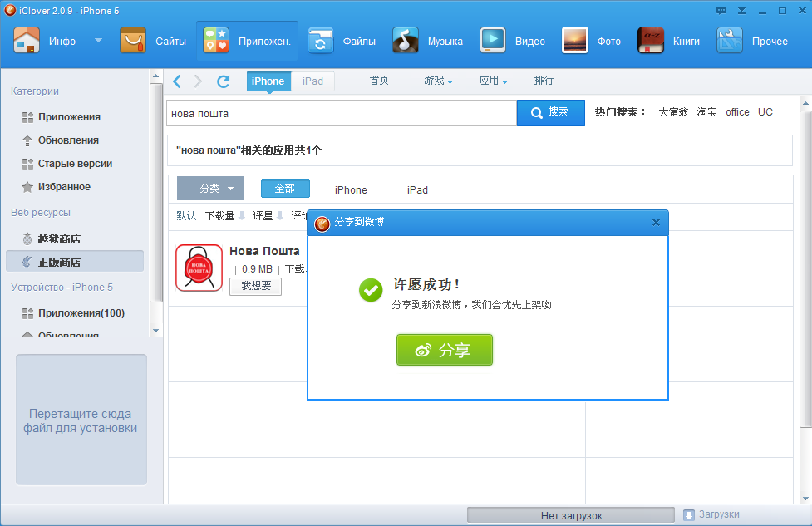Click the main content scroll up arrow
This screenshot has width=812, height=526.
805,104
